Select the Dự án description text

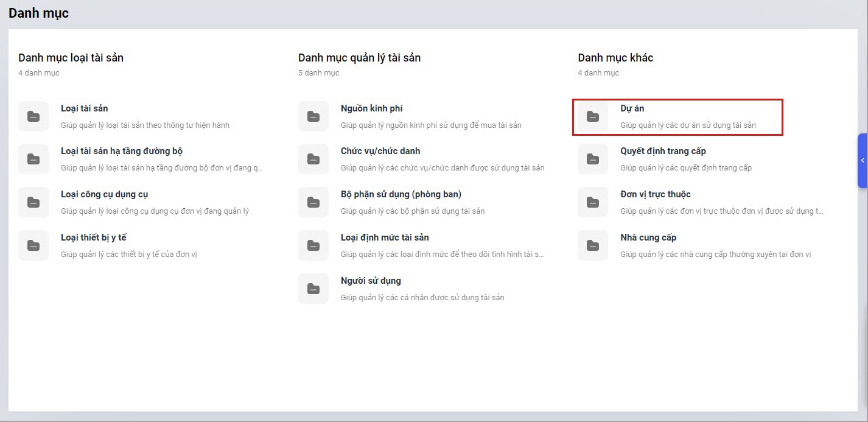688,125
